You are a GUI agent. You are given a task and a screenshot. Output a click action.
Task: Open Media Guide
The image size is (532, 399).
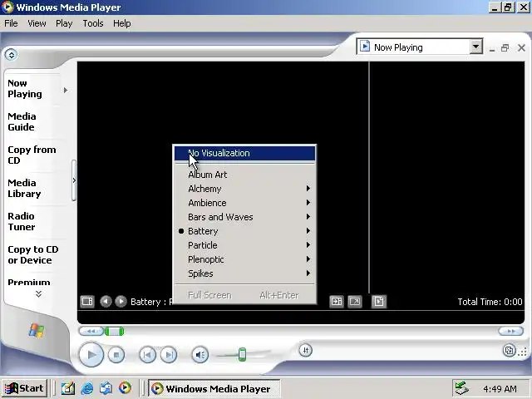coord(22,122)
